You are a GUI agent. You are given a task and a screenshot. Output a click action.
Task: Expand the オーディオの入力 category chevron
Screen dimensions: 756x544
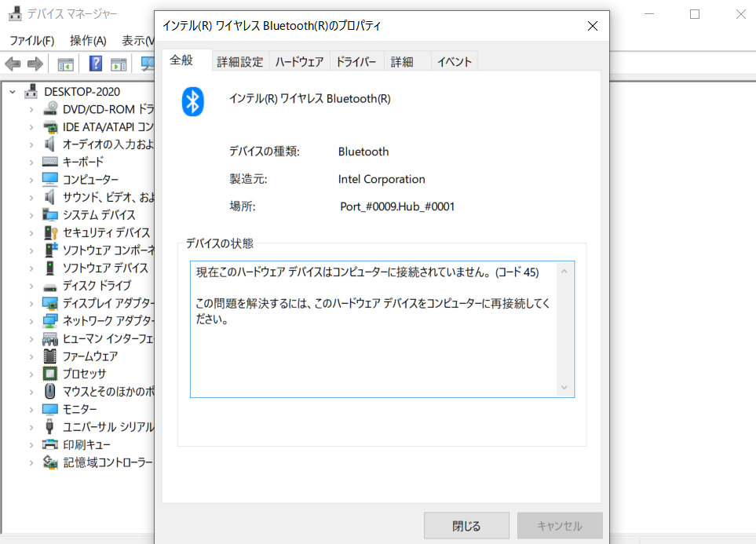click(x=31, y=144)
